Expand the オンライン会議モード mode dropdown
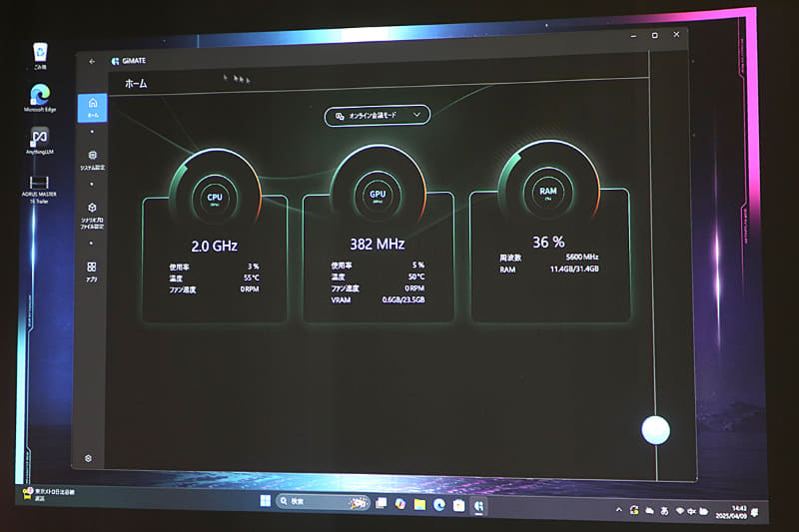Viewport: 799px width, 532px height. pyautogui.click(x=378, y=116)
